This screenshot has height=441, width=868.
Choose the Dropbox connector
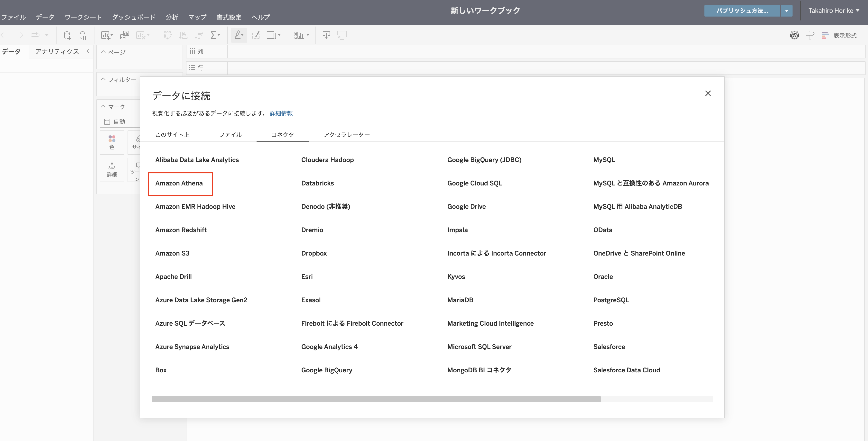coord(314,253)
